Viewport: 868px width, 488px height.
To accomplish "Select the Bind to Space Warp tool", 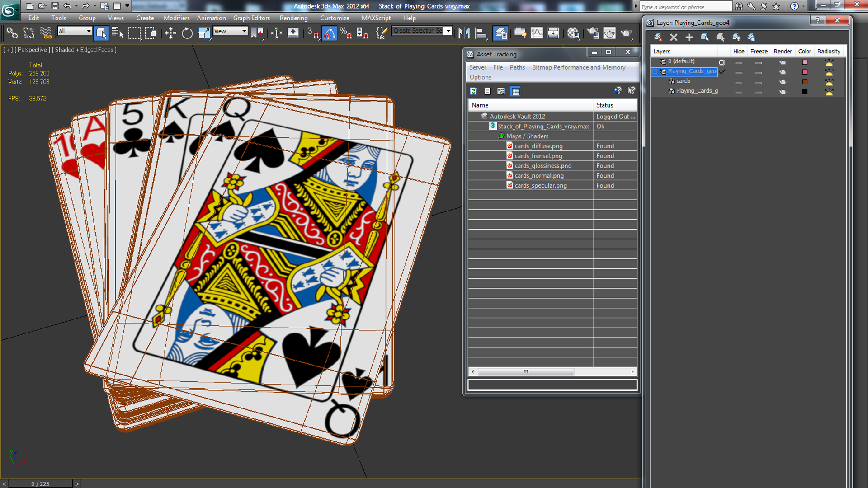I will pyautogui.click(x=46, y=33).
